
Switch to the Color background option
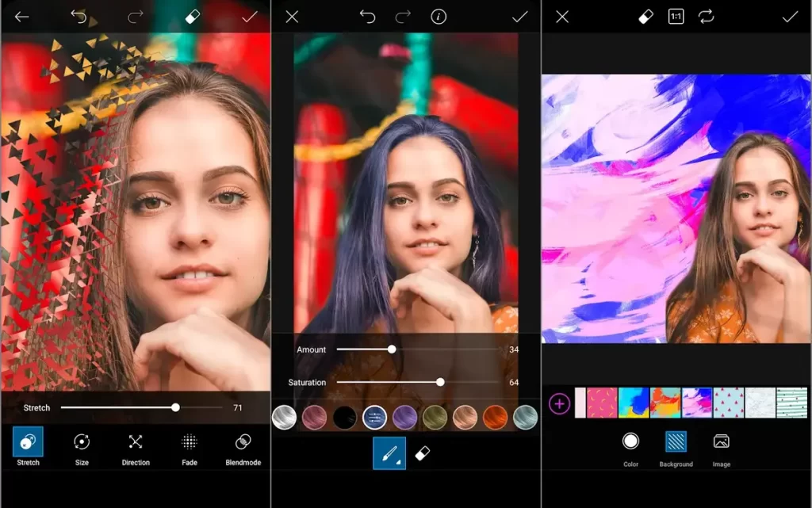tap(630, 446)
